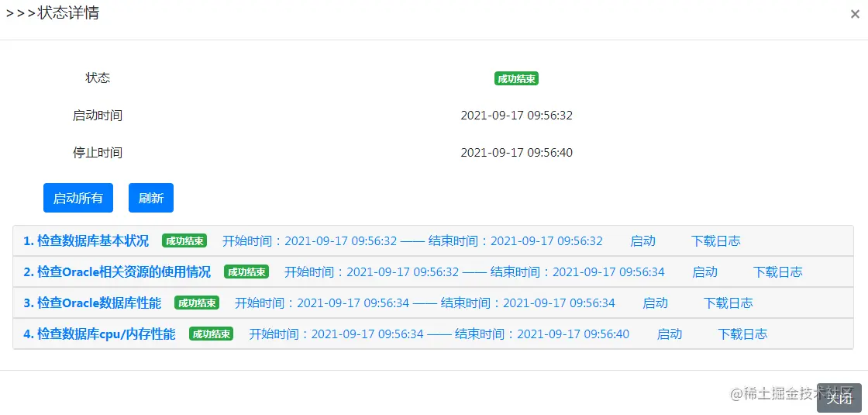
Task: Open step 2. 检查Oracle相关资源的使用情况
Action: (117, 272)
